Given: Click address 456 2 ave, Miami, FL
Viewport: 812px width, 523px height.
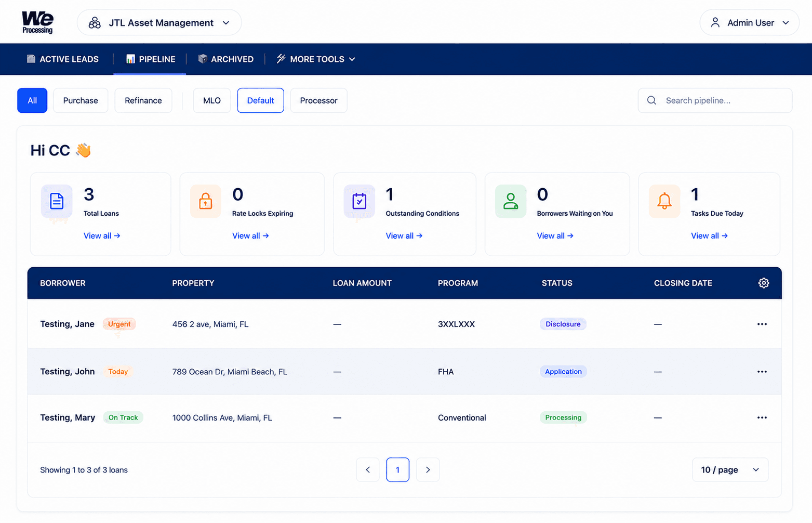Looking at the screenshot, I should pos(210,324).
